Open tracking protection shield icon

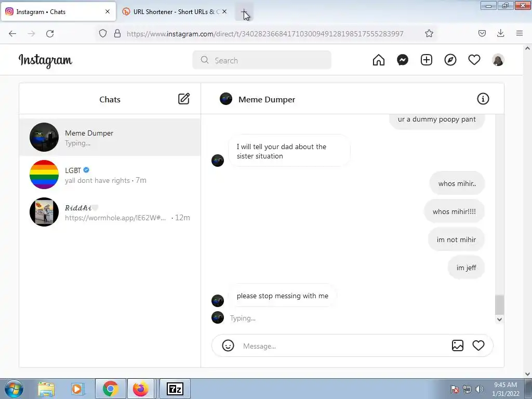103,33
